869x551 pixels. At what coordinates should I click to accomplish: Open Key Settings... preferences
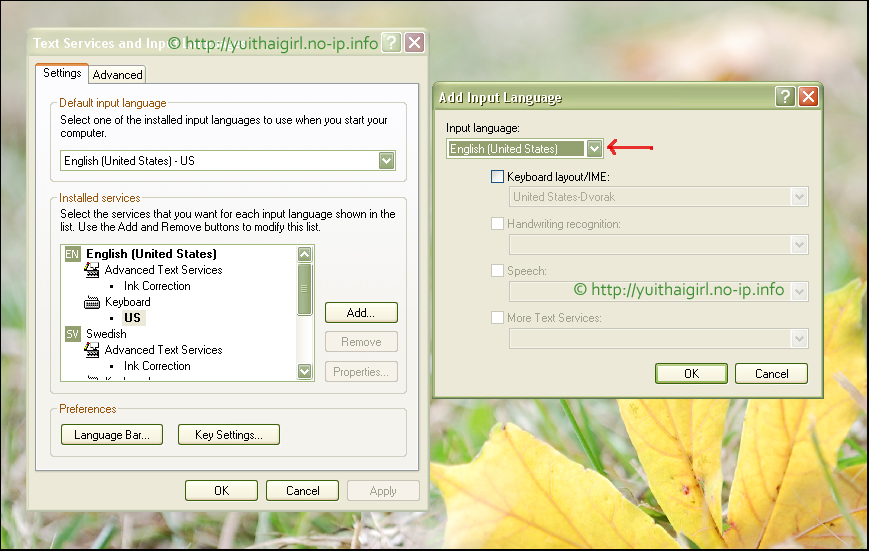[229, 435]
